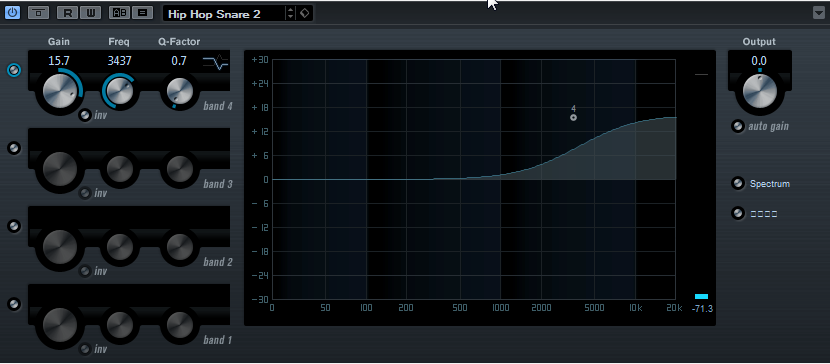
Task: Disable the band 4 activation toggle
Action: (14, 70)
